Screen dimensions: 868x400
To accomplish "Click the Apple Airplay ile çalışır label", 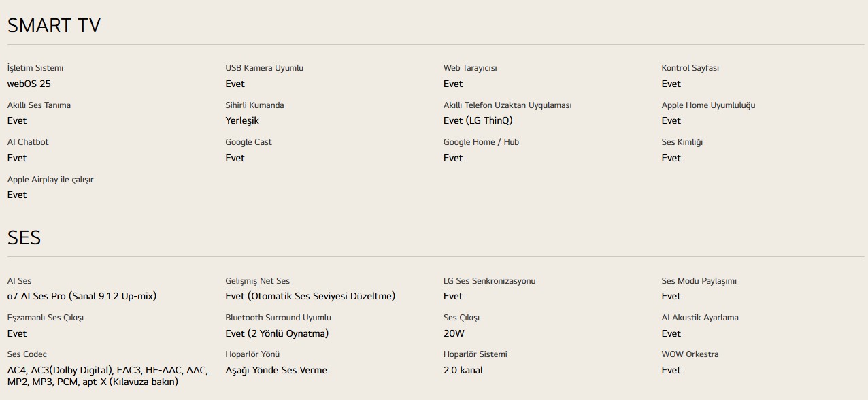I will click(x=50, y=180).
